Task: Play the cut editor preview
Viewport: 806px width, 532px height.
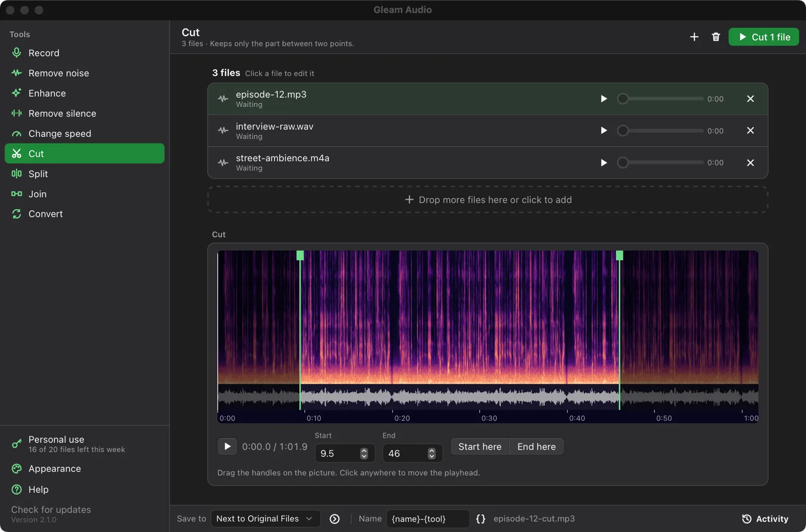Action: [227, 446]
